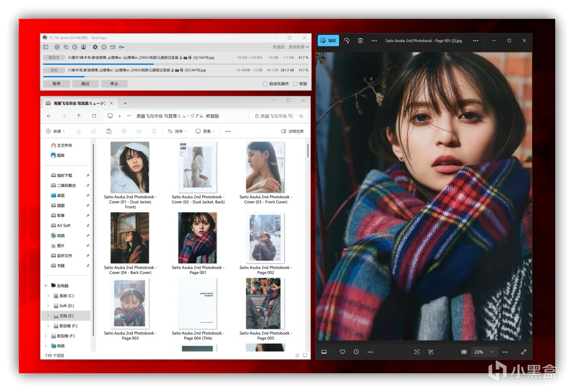Click the key license icon in TeraCopy
Image resolution: width=574 pixels, height=392 pixels.
click(x=122, y=47)
